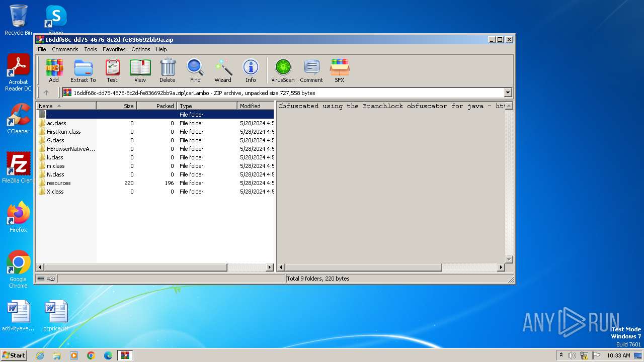Open the Tools menu
The image size is (644, 362).
point(91,49)
